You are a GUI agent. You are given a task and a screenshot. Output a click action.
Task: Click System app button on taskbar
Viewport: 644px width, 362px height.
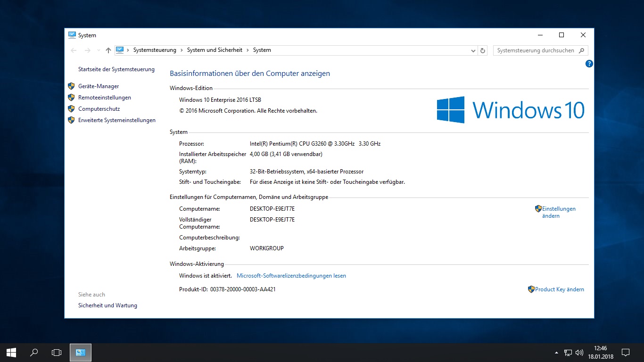(81, 352)
